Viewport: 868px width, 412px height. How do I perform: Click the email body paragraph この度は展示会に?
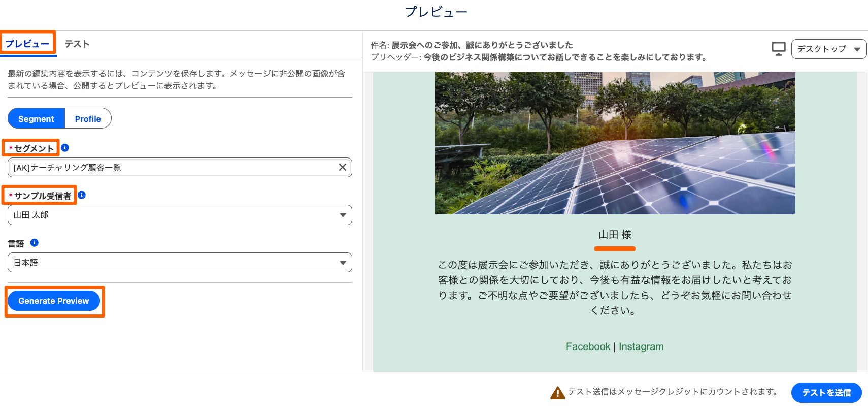point(615,288)
